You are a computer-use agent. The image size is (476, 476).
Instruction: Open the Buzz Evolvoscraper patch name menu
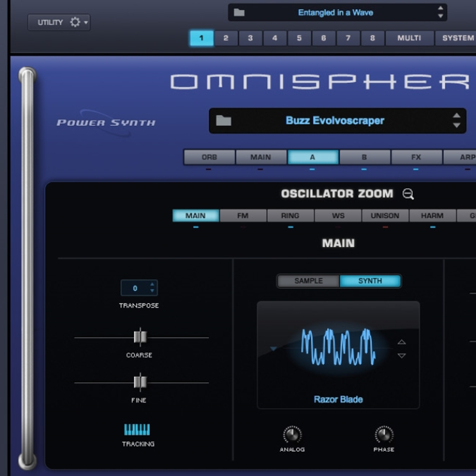(335, 120)
